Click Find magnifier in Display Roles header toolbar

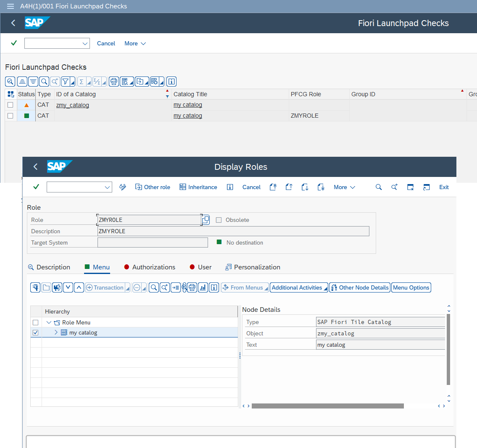(378, 187)
